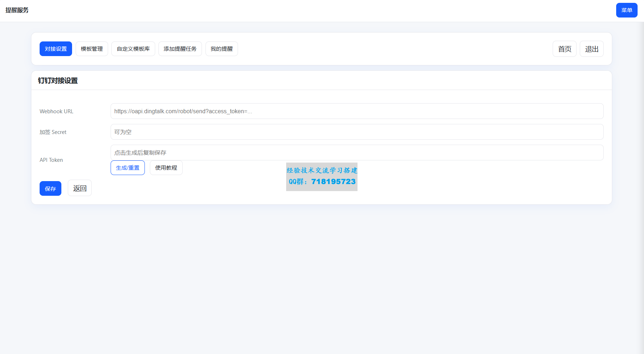Open the 模板管理 tab
Screen dimensions: 644x354
pos(92,49)
